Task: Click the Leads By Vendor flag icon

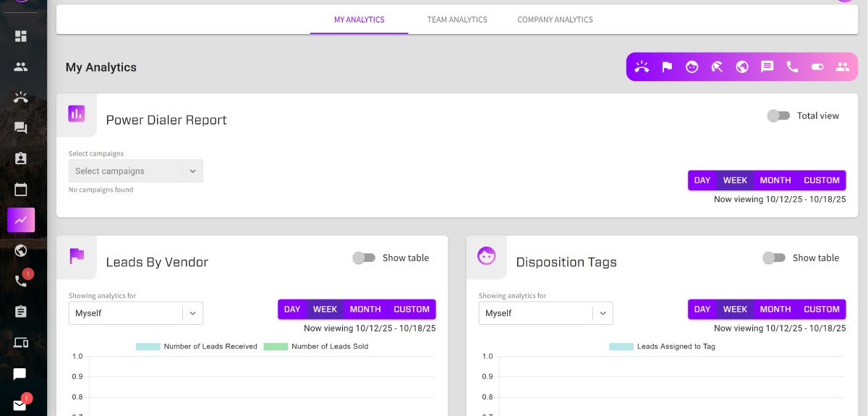Action: (77, 255)
